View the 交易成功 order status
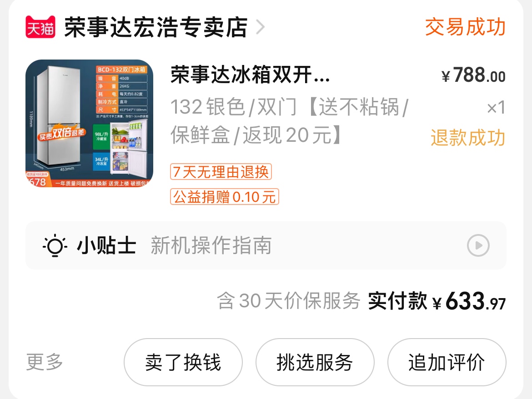532x399 pixels. pos(465,27)
